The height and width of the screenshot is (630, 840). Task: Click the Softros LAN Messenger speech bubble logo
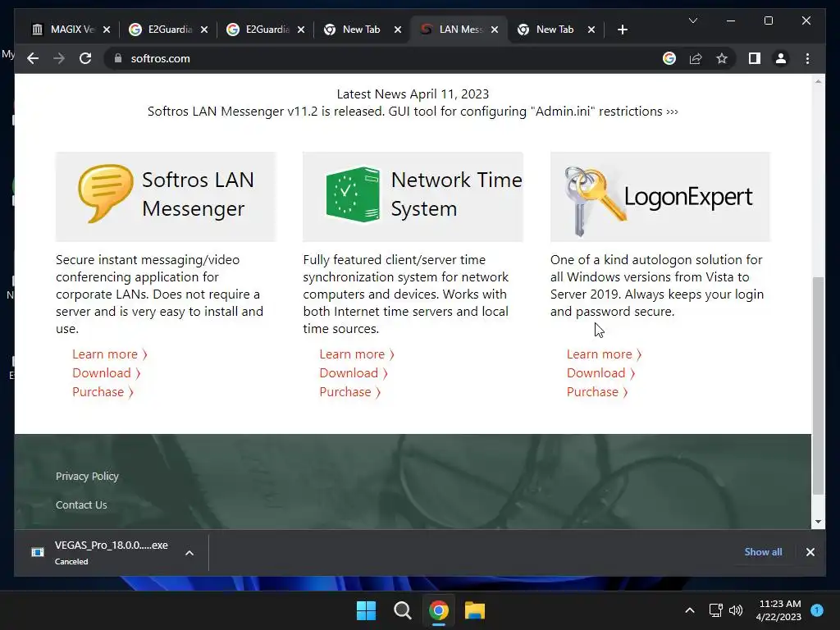[x=106, y=194]
